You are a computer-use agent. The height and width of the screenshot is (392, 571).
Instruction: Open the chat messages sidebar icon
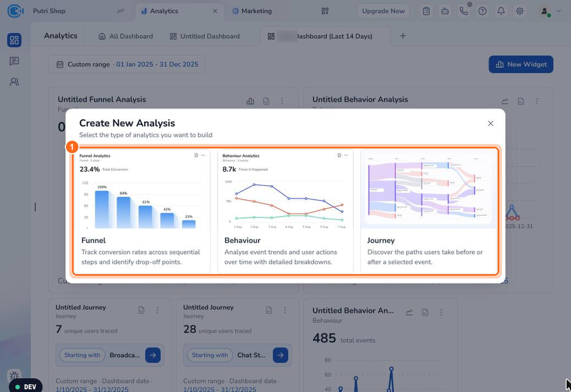14,61
